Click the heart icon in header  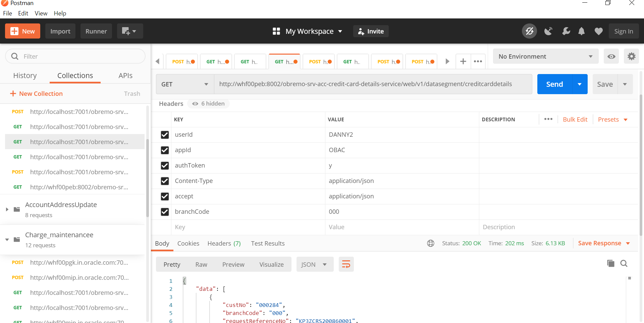tap(598, 31)
